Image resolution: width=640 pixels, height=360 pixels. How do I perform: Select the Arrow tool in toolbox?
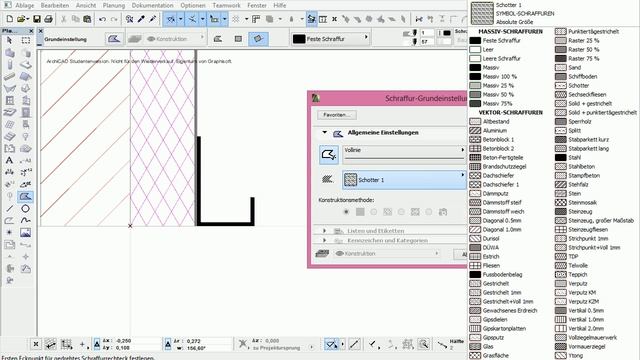click(x=10, y=40)
